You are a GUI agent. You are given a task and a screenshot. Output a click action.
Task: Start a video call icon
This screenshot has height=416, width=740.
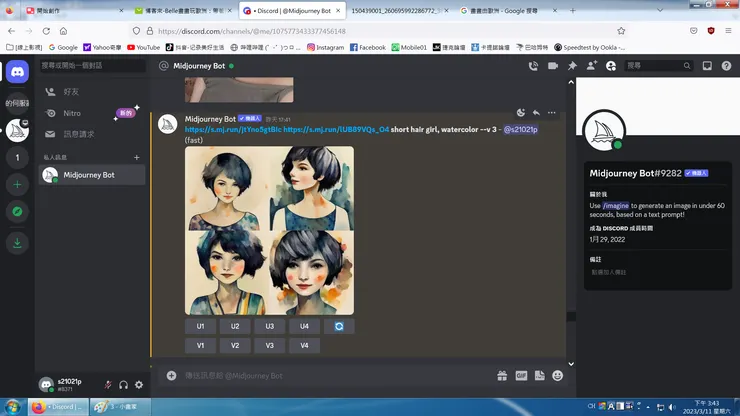553,66
